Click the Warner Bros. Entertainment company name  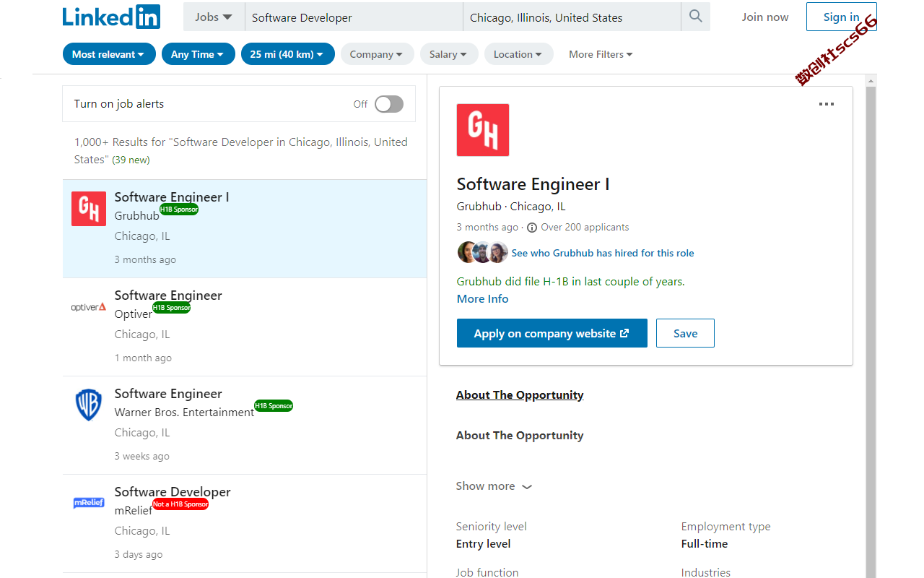184,412
